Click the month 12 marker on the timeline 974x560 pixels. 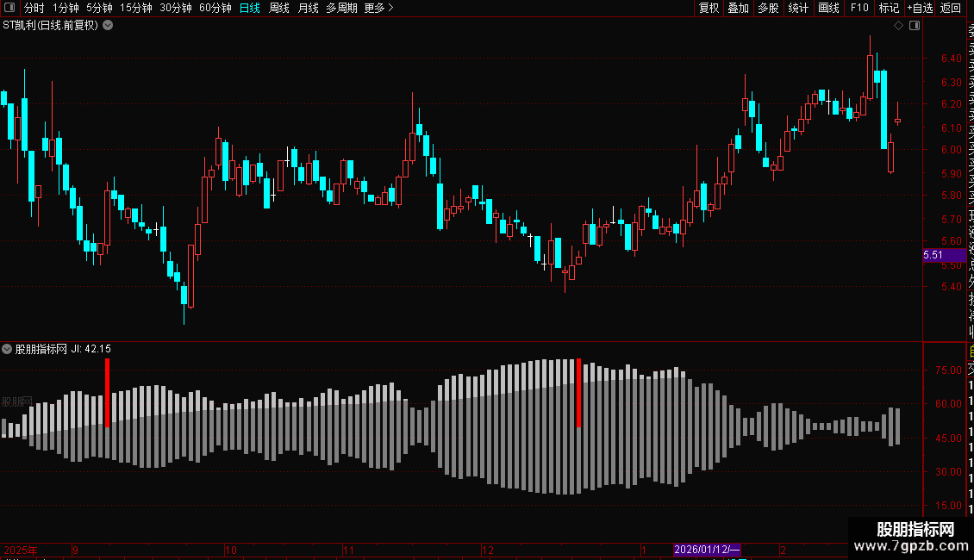(488, 550)
